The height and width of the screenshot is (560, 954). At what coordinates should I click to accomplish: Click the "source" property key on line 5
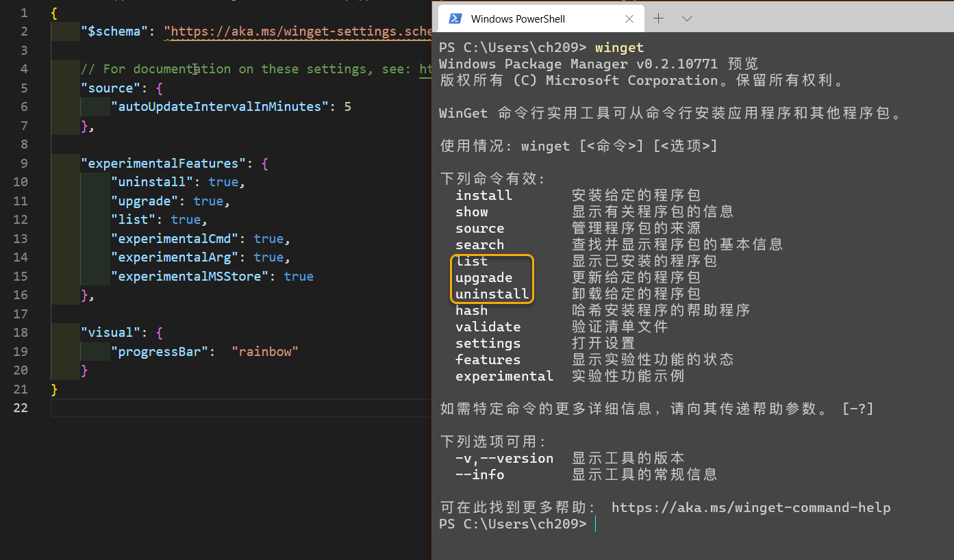pyautogui.click(x=110, y=88)
